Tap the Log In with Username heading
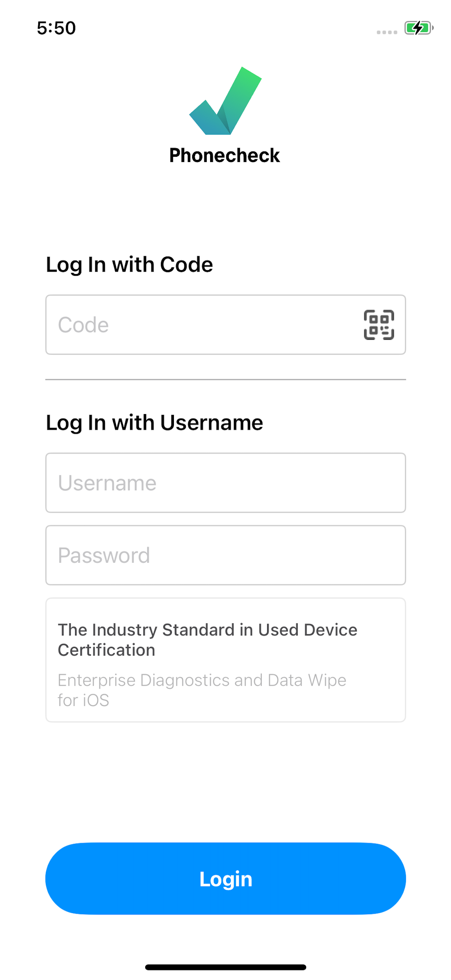Viewport: 451px width, 980px height. coord(154,423)
